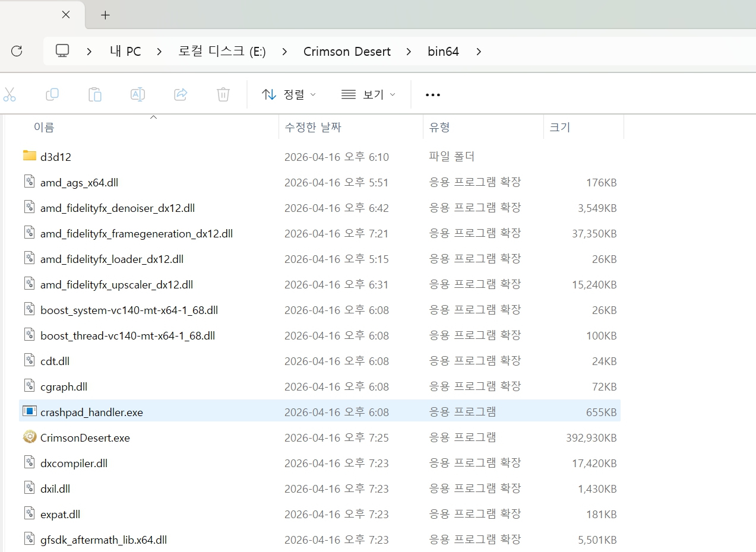The height and width of the screenshot is (552, 756).
Task: Click the Cut scissors icon
Action: [x=10, y=94]
